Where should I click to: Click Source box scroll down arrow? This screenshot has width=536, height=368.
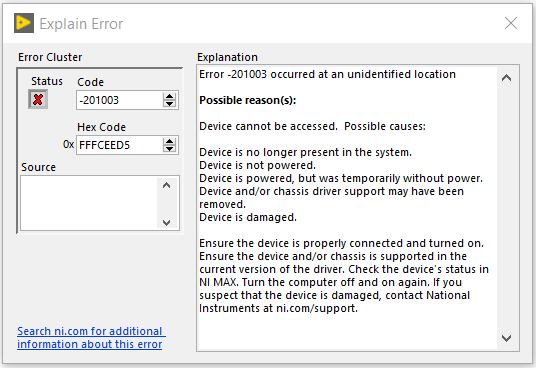coord(166,222)
